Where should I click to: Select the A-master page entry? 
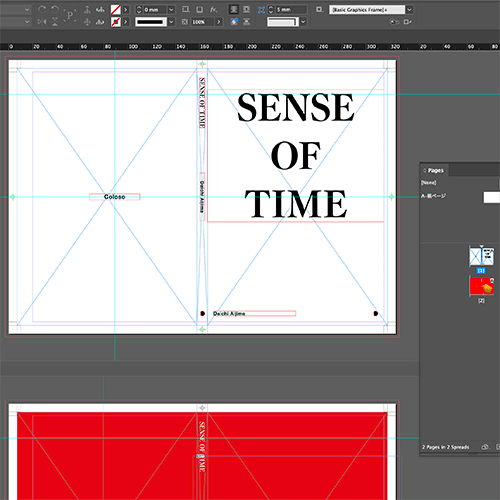pyautogui.click(x=433, y=196)
